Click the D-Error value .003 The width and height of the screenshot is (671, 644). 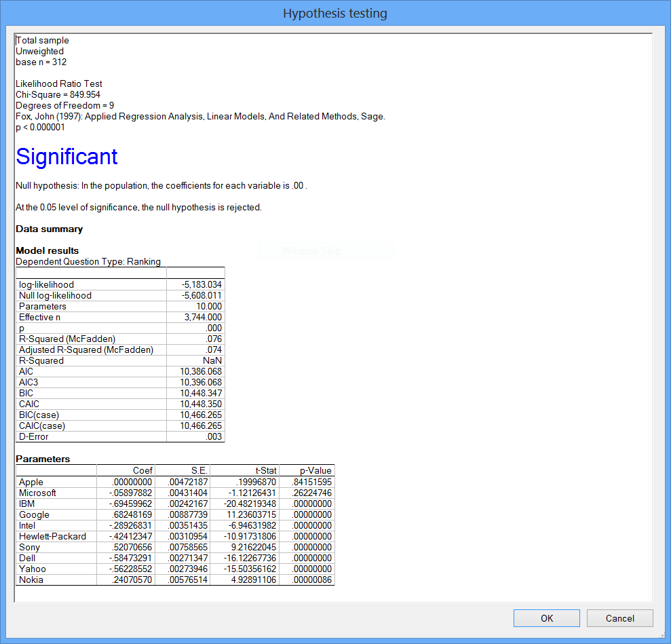[x=214, y=436]
